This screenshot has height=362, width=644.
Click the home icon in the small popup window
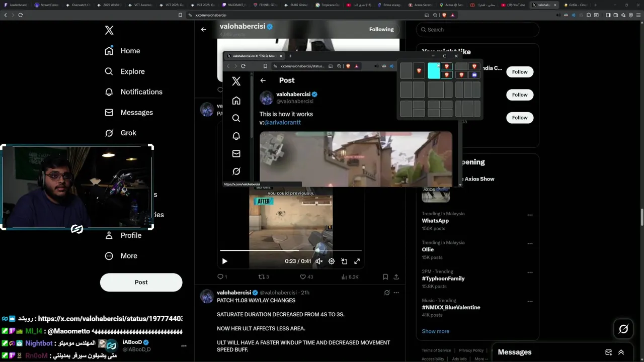[x=236, y=101]
